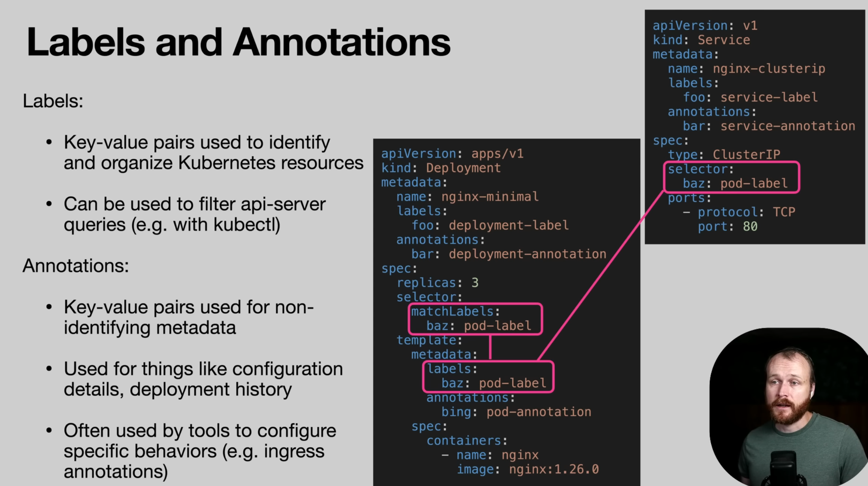Screen dimensions: 868x486
Task: Select the "containers:" key
Action: pyautogui.click(x=467, y=441)
